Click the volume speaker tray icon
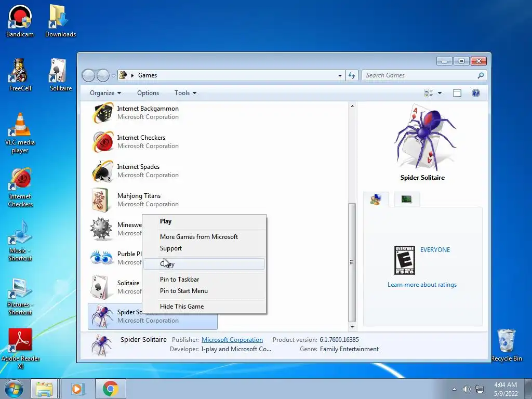This screenshot has height=399, width=532. pyautogui.click(x=467, y=389)
